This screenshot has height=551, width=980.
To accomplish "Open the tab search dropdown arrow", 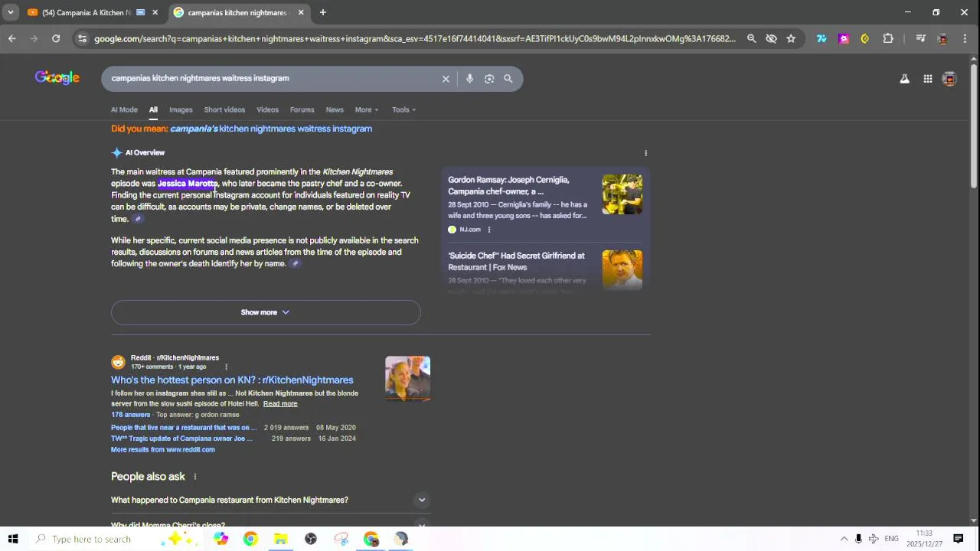I will click(x=11, y=12).
